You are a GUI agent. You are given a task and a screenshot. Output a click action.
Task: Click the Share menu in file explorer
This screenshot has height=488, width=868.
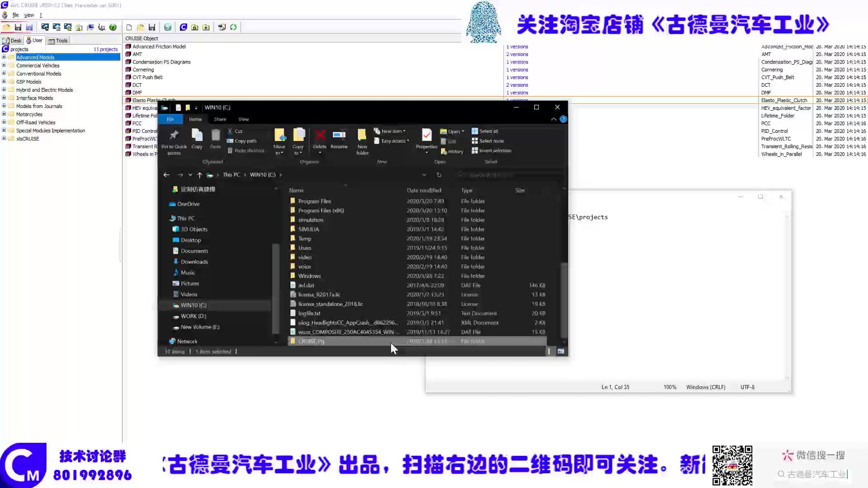(219, 119)
